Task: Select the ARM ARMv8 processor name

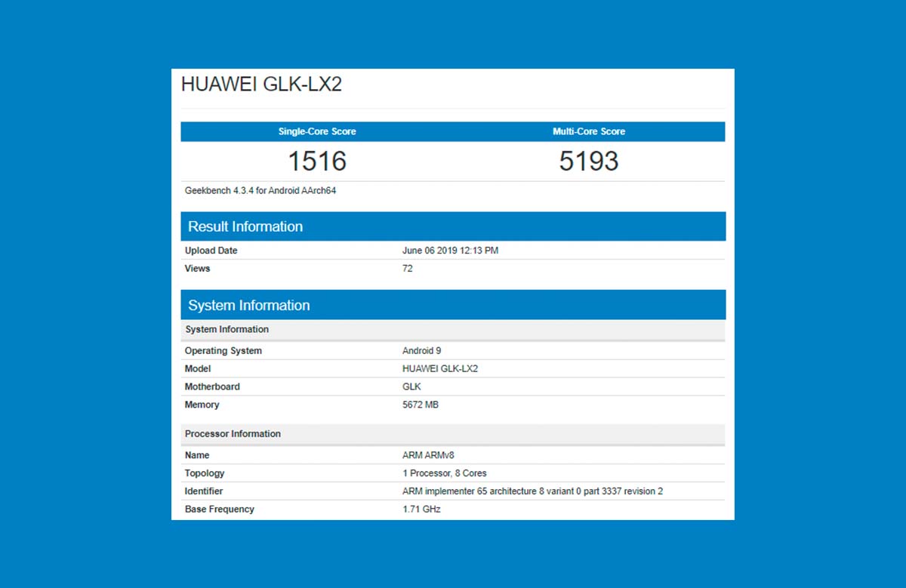Action: click(428, 456)
